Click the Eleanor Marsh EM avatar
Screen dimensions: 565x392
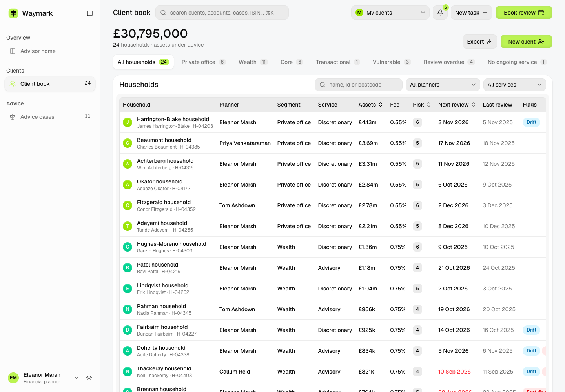pos(13,378)
